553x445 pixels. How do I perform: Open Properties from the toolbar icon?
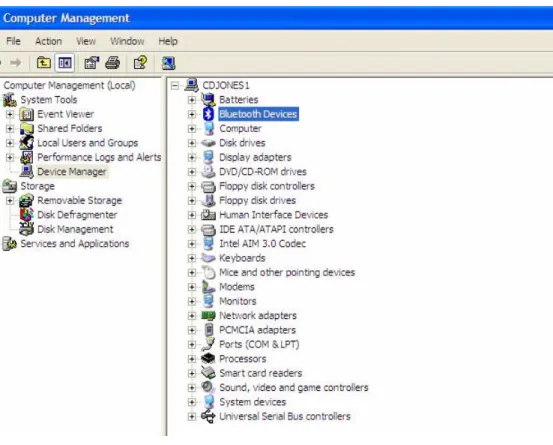(x=91, y=63)
